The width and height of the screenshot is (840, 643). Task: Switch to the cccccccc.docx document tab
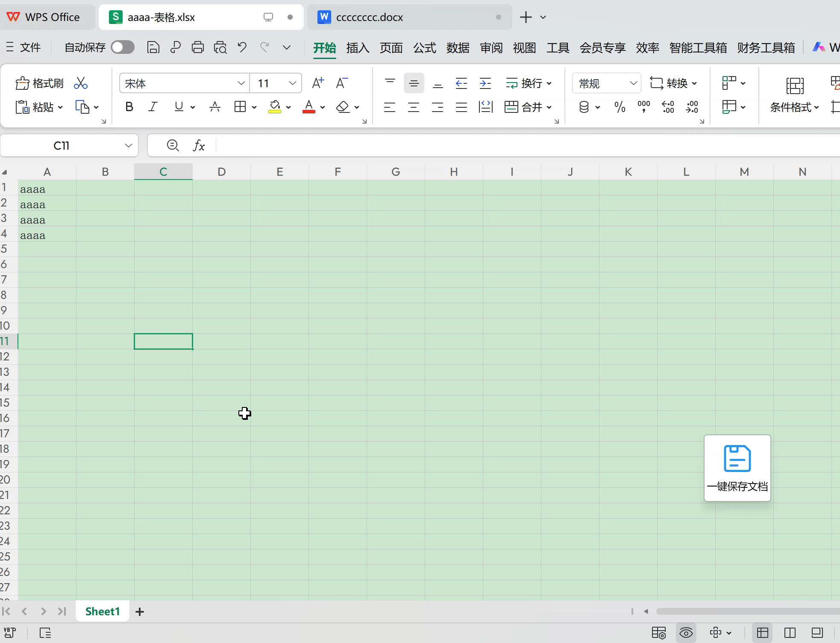[369, 17]
